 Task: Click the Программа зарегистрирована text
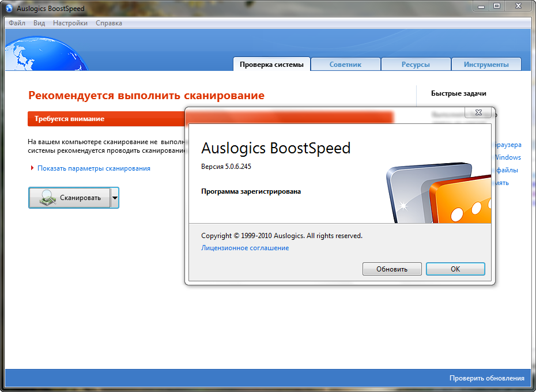tap(251, 191)
